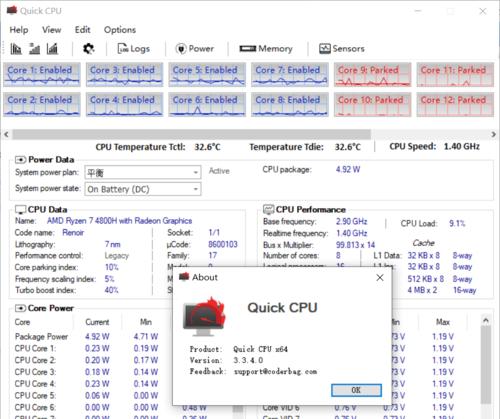
Task: Click the Bus x Multiplier 99.813 x 14 value
Action: pyautogui.click(x=355, y=245)
